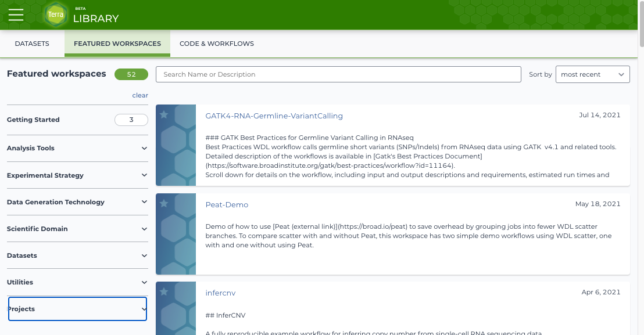Image resolution: width=644 pixels, height=335 pixels.
Task: Click the 52 featured workspaces count badge
Action: point(131,74)
